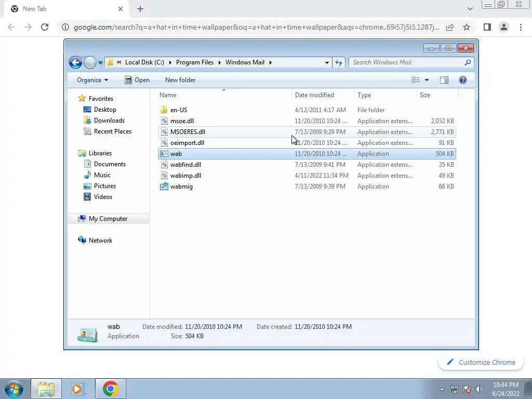Open a new Chrome tab with plus
Image resolution: width=532 pixels, height=399 pixels.
[140, 9]
